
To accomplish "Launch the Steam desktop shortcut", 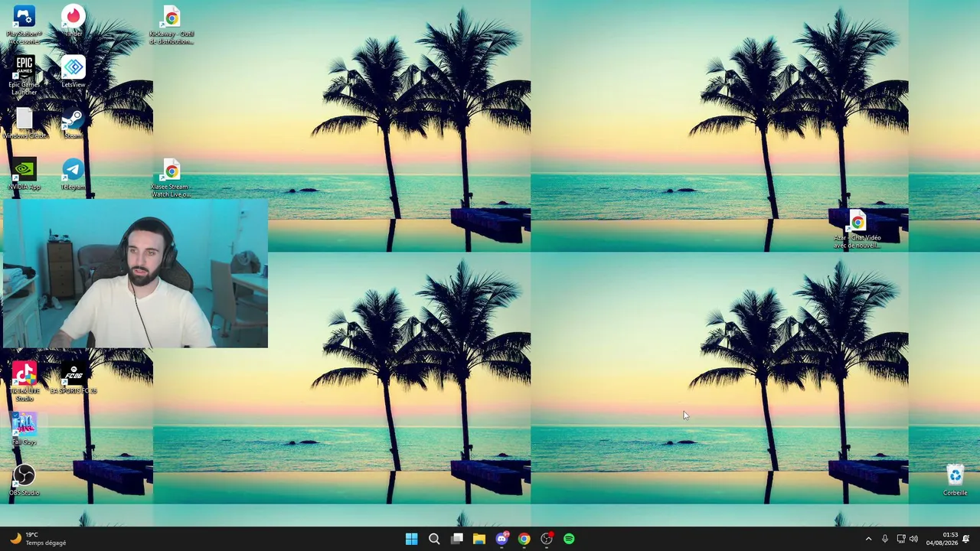I will coord(73,124).
